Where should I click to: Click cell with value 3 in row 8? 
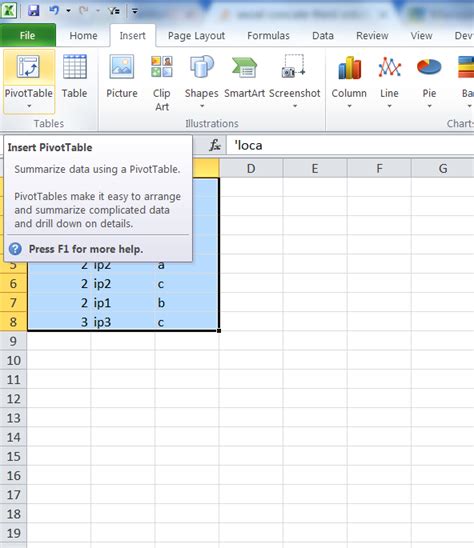59,322
